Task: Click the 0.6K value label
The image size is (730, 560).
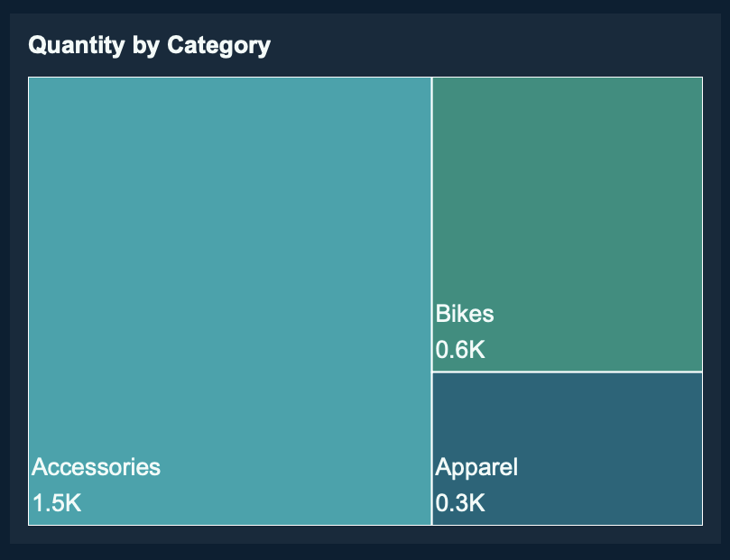Action: pos(460,349)
